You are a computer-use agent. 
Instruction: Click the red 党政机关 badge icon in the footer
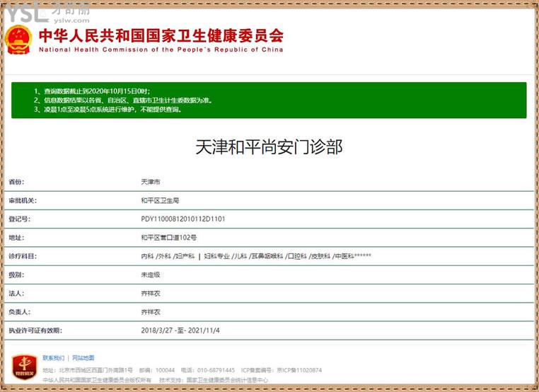coord(25,367)
